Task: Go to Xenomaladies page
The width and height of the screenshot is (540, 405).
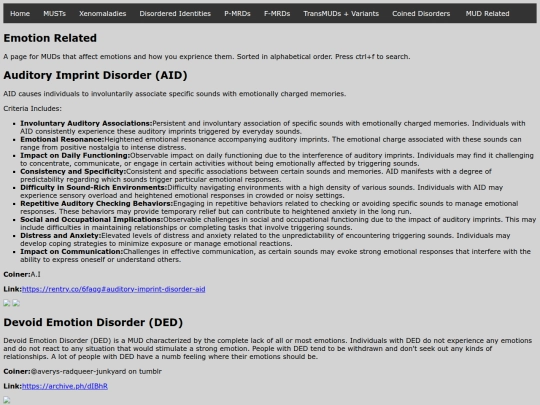Action: 103,13
